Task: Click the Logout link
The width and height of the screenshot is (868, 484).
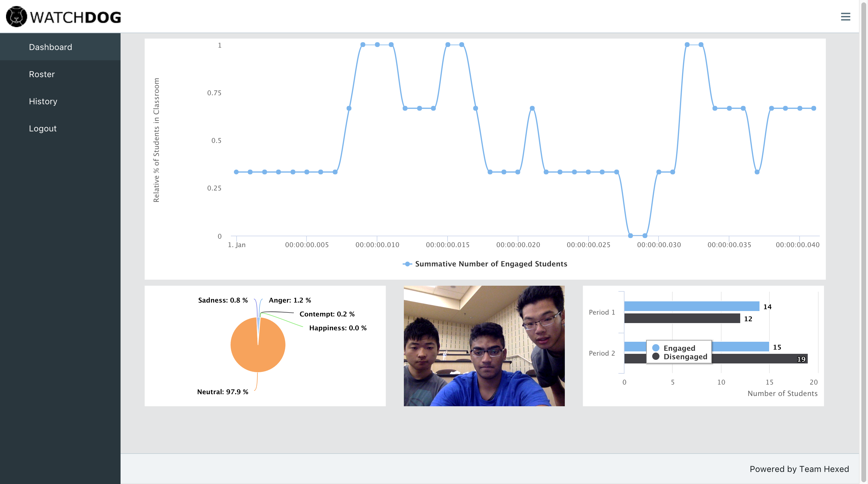Action: [43, 128]
